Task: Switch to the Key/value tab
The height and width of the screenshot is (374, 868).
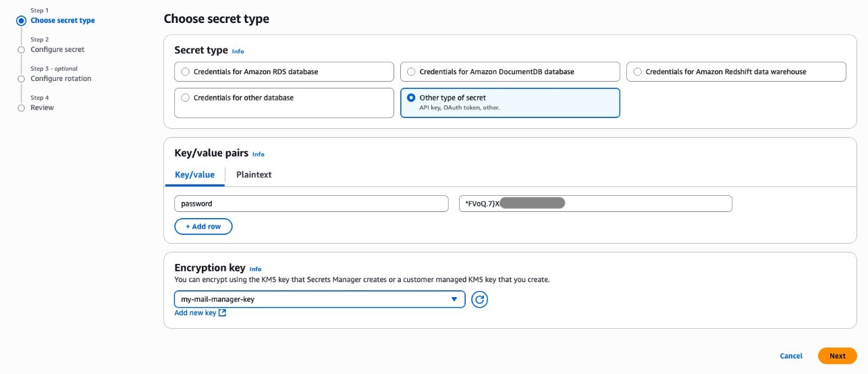Action: pos(194,175)
